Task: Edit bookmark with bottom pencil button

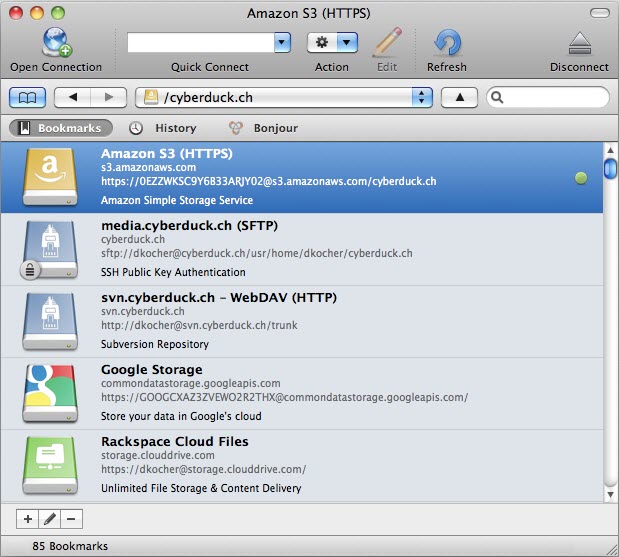Action: coord(50,519)
